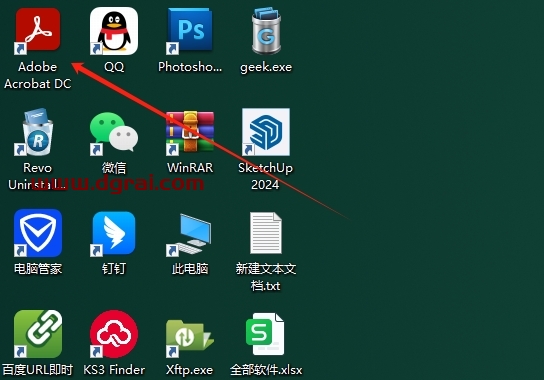Click the "钉钉" label text
The image size is (544, 380).
(114, 269)
